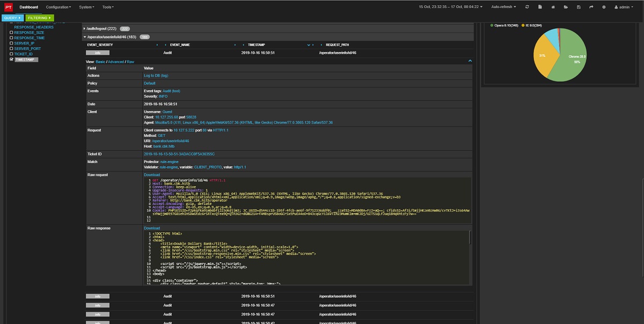Click the TIMESTAMP field label in sidebar
The width and height of the screenshot is (644, 324).
pos(27,60)
